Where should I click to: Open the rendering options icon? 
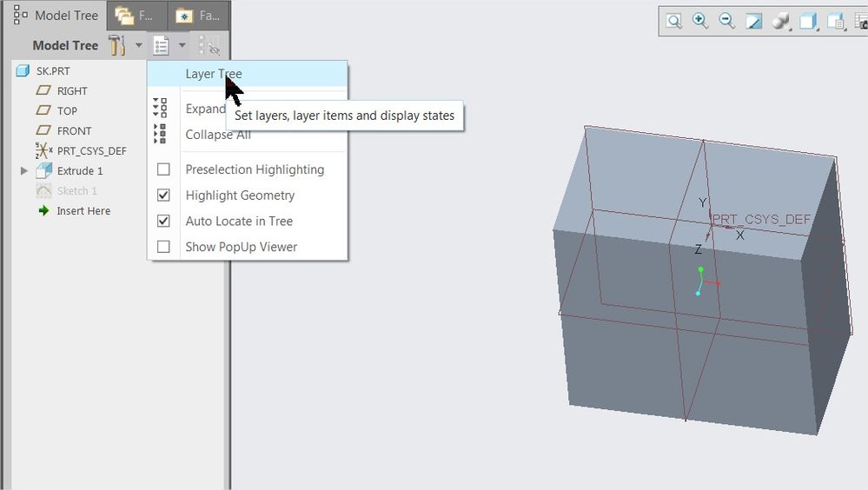[780, 21]
